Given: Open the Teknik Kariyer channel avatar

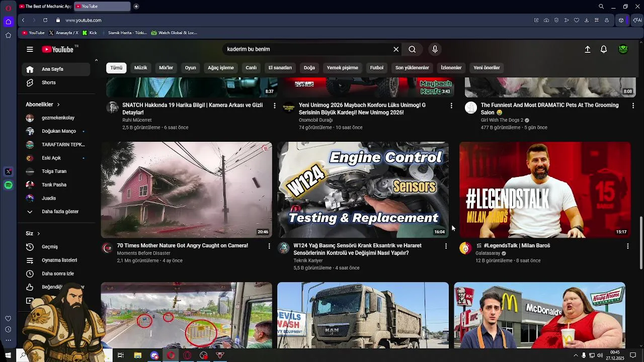Looking at the screenshot, I should tap(284, 248).
